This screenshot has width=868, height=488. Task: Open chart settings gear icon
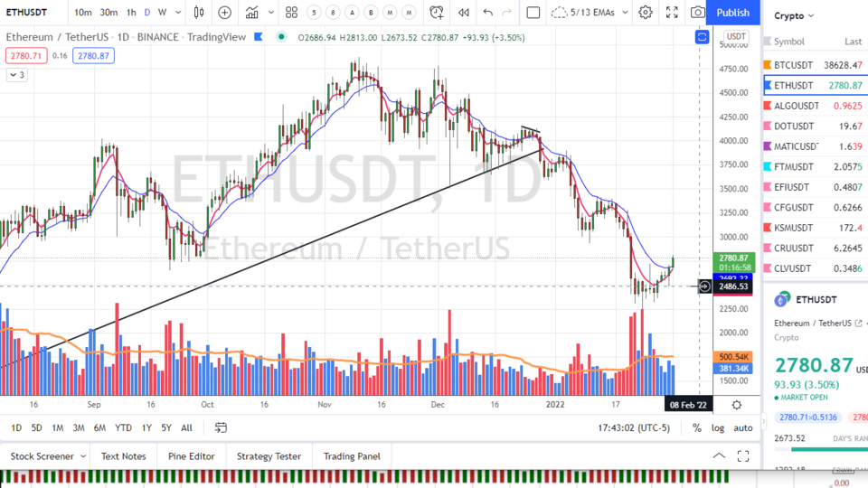point(646,13)
